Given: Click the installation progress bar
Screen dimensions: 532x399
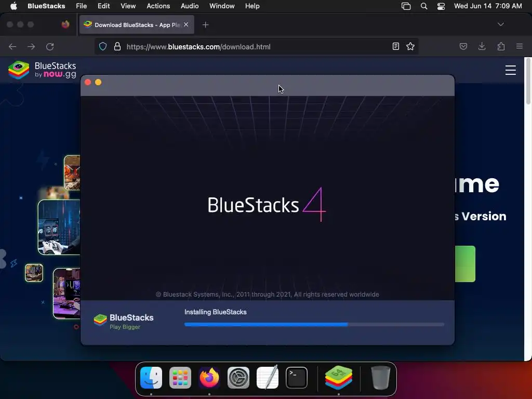Looking at the screenshot, I should click(x=314, y=324).
